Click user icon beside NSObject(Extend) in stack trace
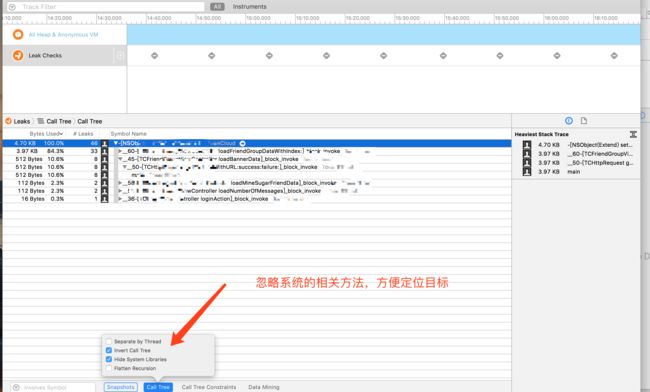Screen dimensions: 650x392 [527, 145]
